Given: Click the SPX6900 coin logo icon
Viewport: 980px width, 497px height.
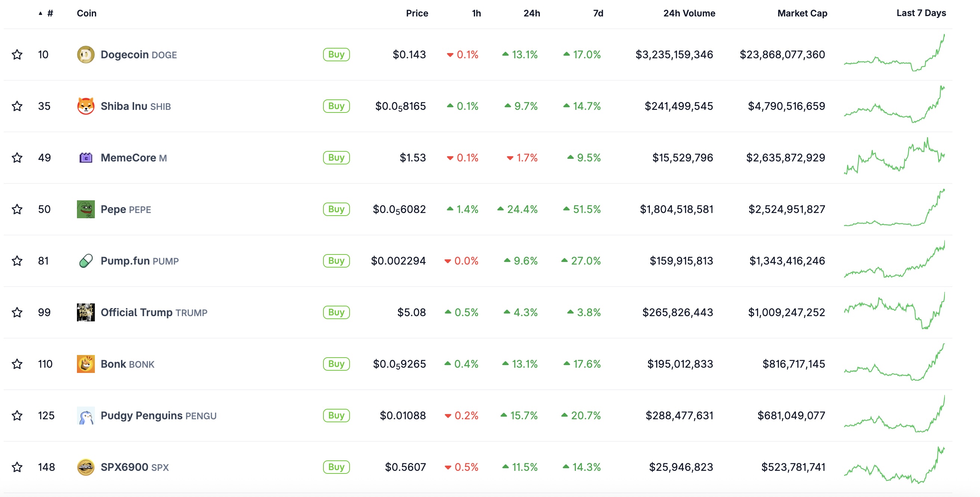Looking at the screenshot, I should point(86,467).
